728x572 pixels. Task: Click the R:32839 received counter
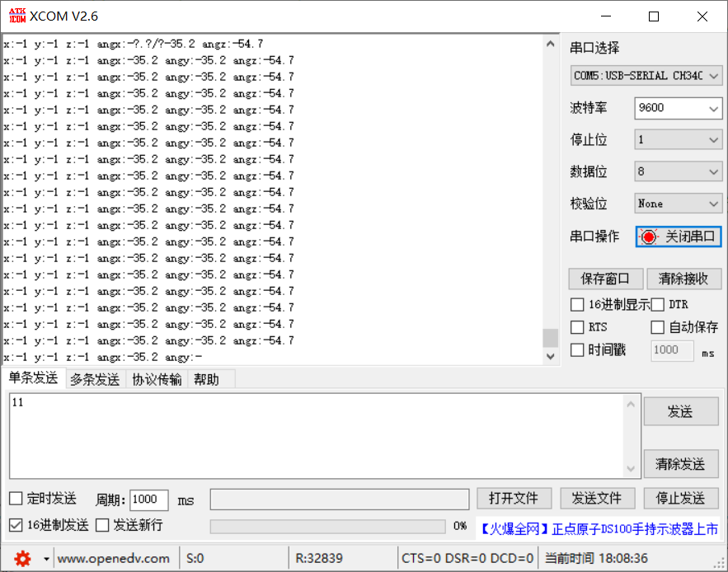319,559
